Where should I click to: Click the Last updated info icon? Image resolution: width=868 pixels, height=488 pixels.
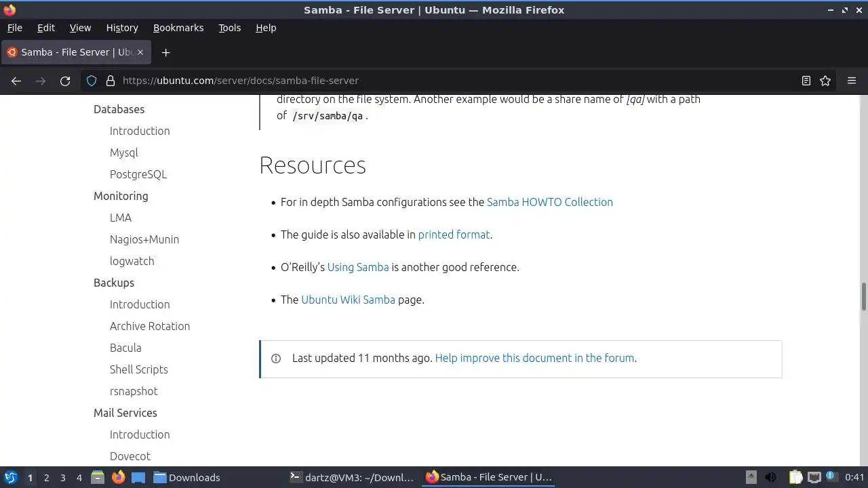coord(276,359)
